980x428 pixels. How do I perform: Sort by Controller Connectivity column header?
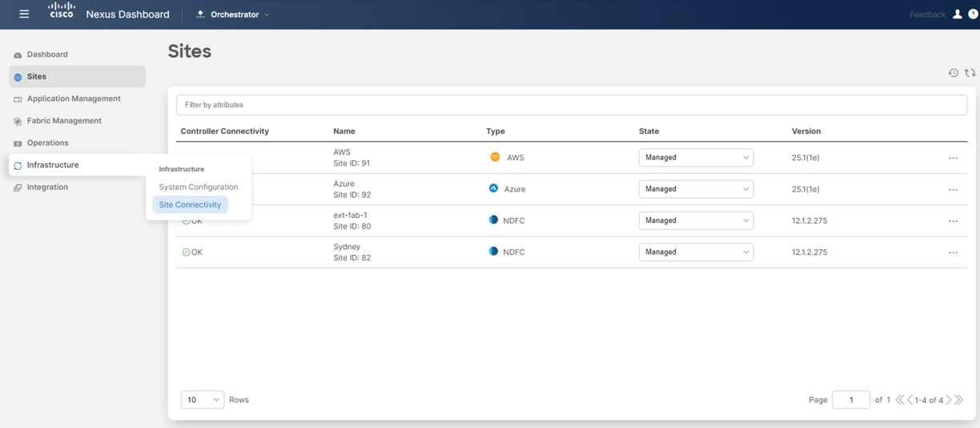[x=225, y=131]
